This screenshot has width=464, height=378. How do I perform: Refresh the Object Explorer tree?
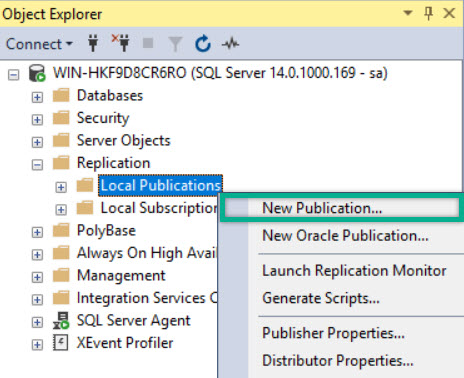click(203, 44)
